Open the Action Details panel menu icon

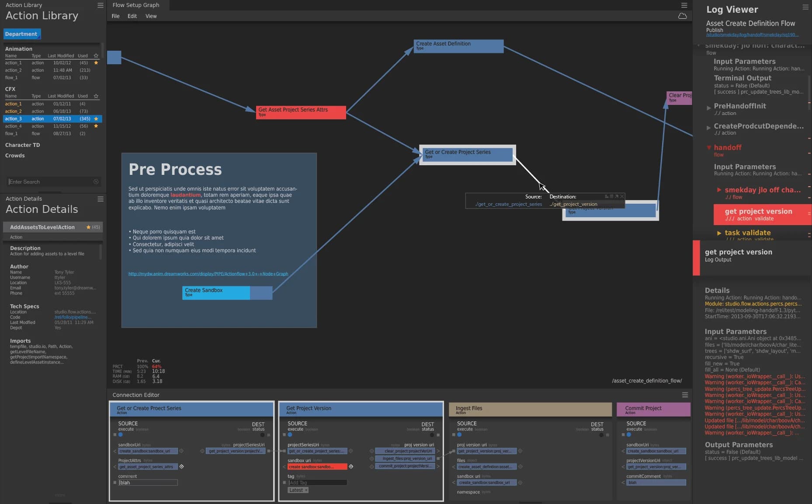point(101,199)
